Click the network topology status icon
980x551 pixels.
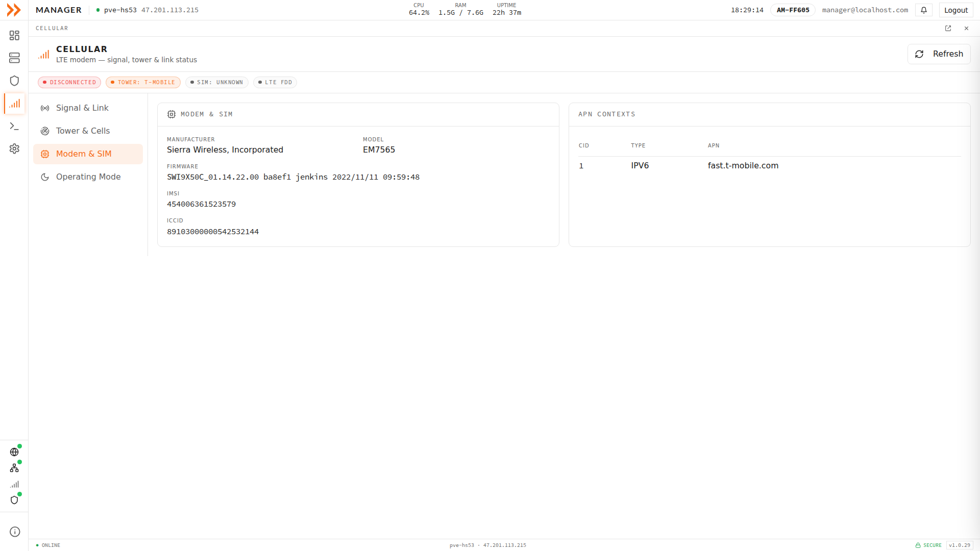pyautogui.click(x=14, y=468)
